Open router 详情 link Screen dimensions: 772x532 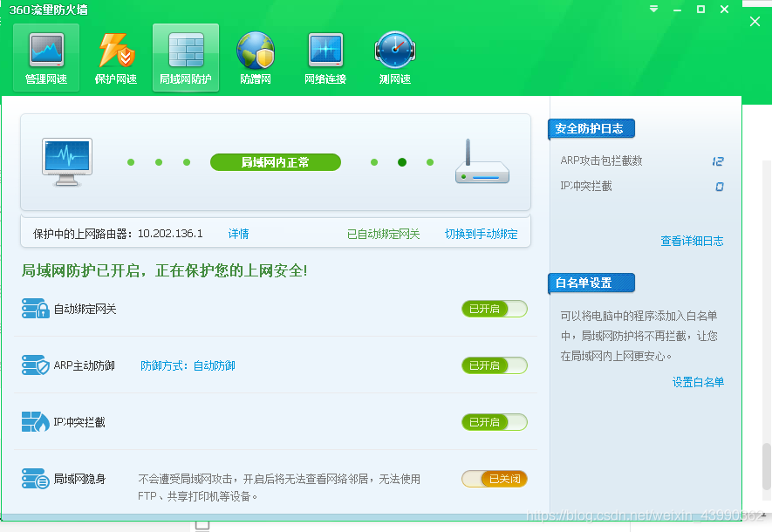(x=239, y=234)
